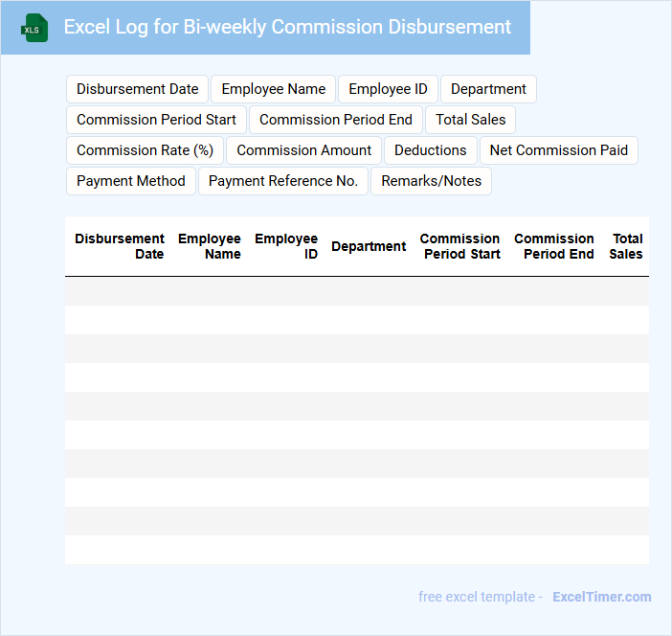Click the Commission Rate (%) tag
Screen dimensions: 672x636
[145, 150]
